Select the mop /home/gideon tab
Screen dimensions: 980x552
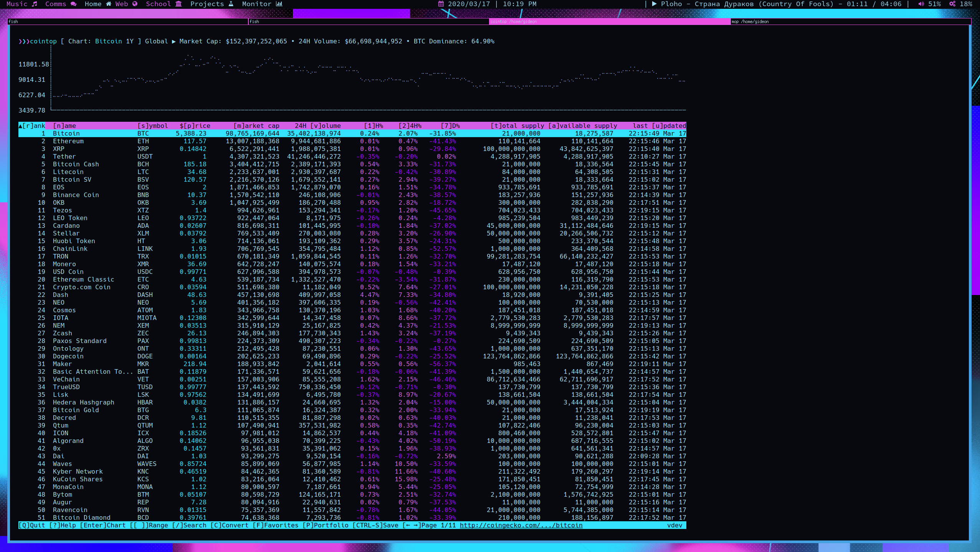tap(851, 22)
